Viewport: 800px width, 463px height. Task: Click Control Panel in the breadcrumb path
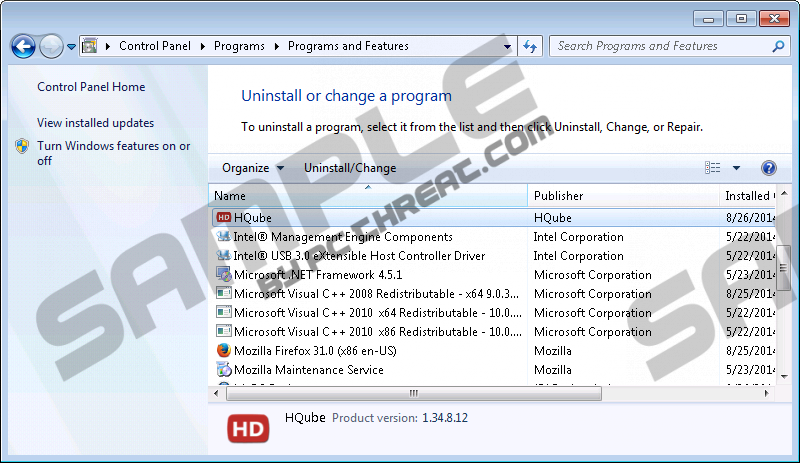[x=153, y=46]
